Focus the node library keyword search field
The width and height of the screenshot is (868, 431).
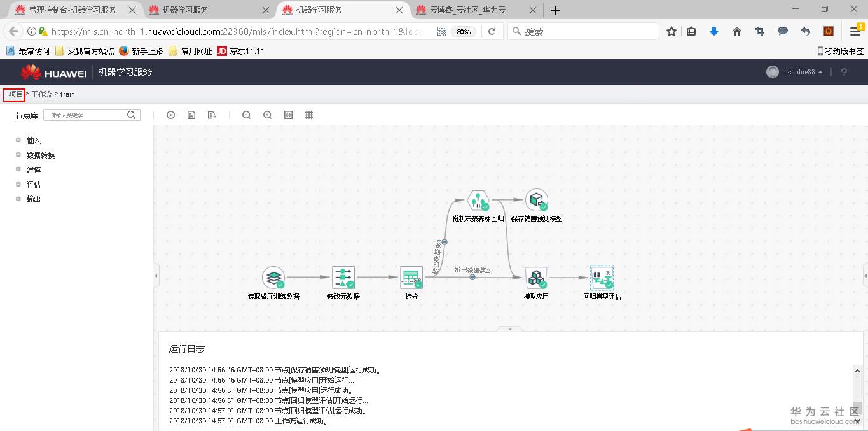pos(92,115)
